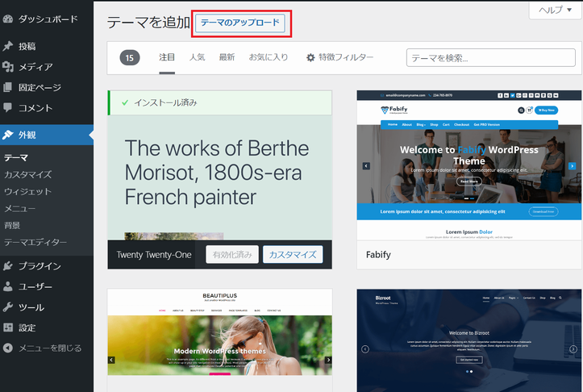583x392 pixels.
Task: Click the Bizroot theme preview
Action: 469,340
